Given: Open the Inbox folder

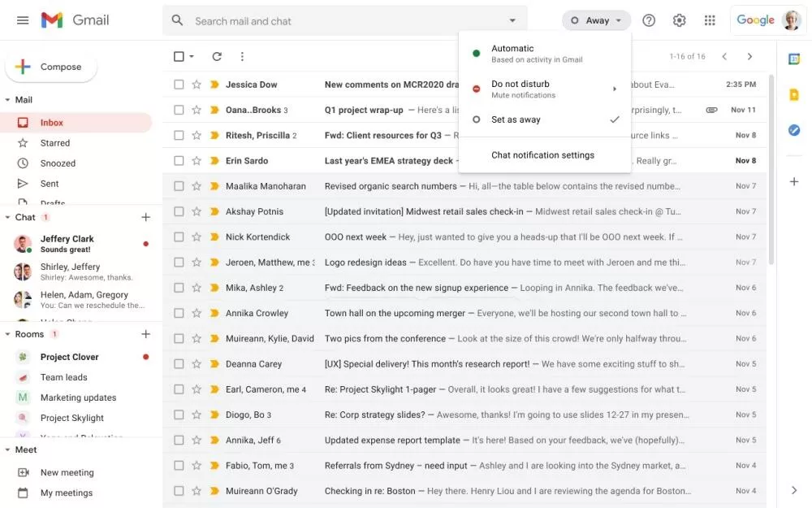Looking at the screenshot, I should (76, 123).
